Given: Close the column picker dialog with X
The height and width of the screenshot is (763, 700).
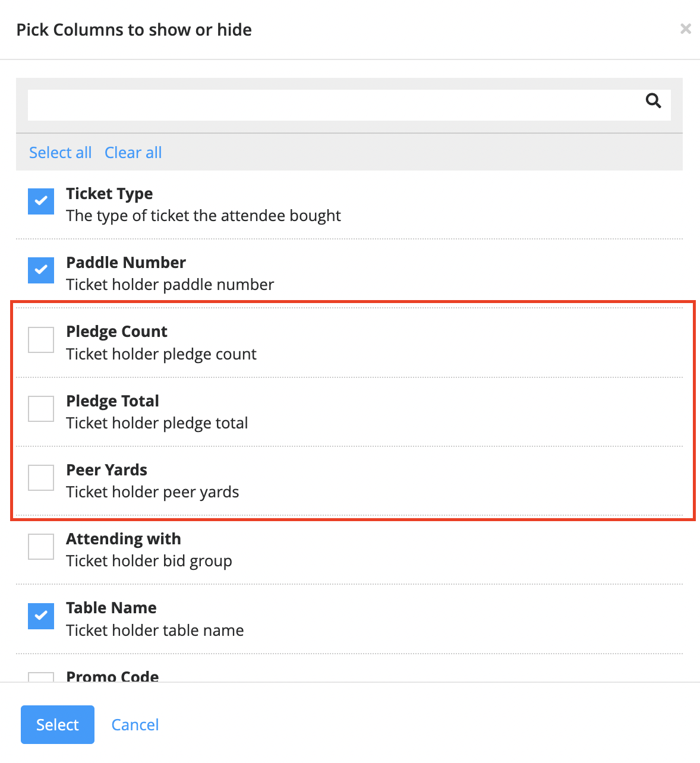Looking at the screenshot, I should [x=686, y=29].
